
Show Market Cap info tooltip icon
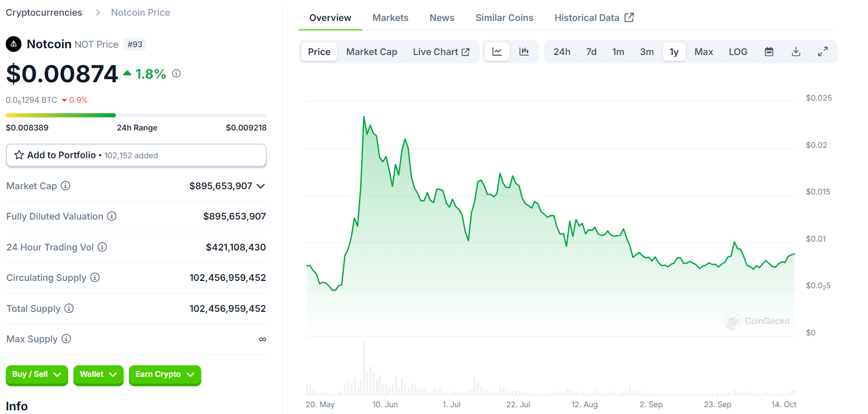[66, 186]
